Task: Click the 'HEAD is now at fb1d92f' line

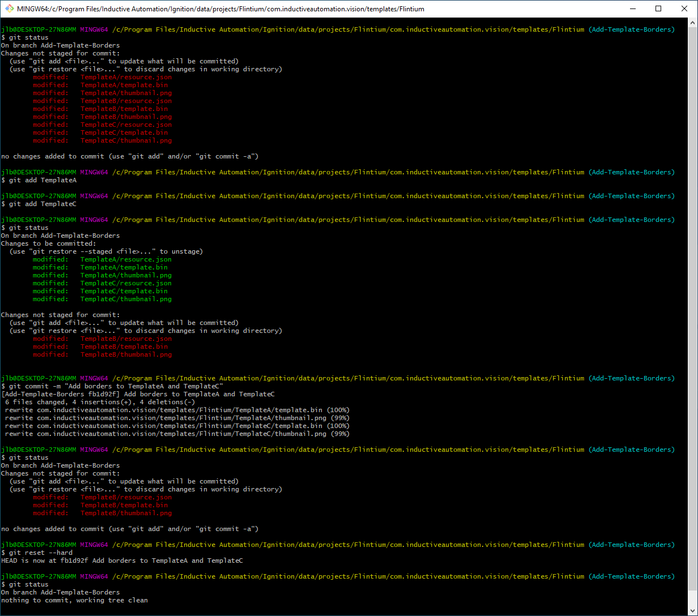Action: (122, 561)
